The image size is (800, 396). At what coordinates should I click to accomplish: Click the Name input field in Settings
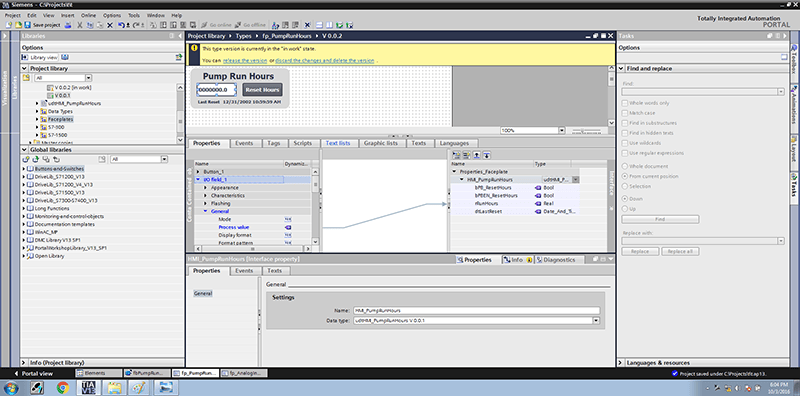coord(477,310)
